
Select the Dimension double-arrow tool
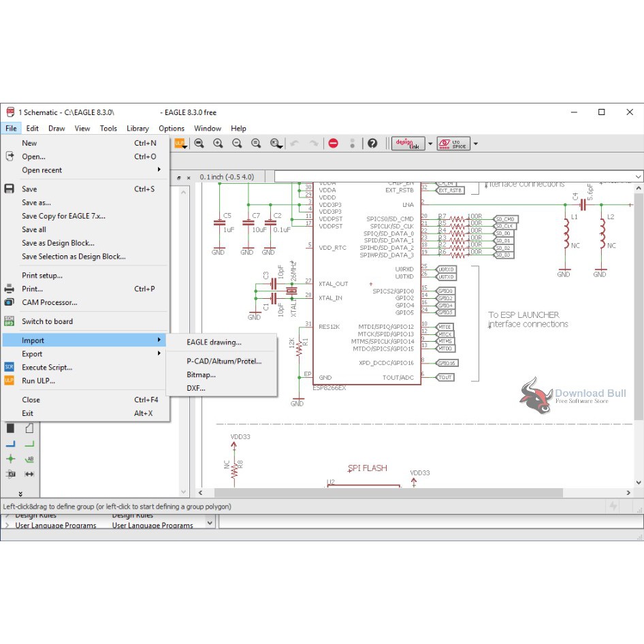pos(29,474)
